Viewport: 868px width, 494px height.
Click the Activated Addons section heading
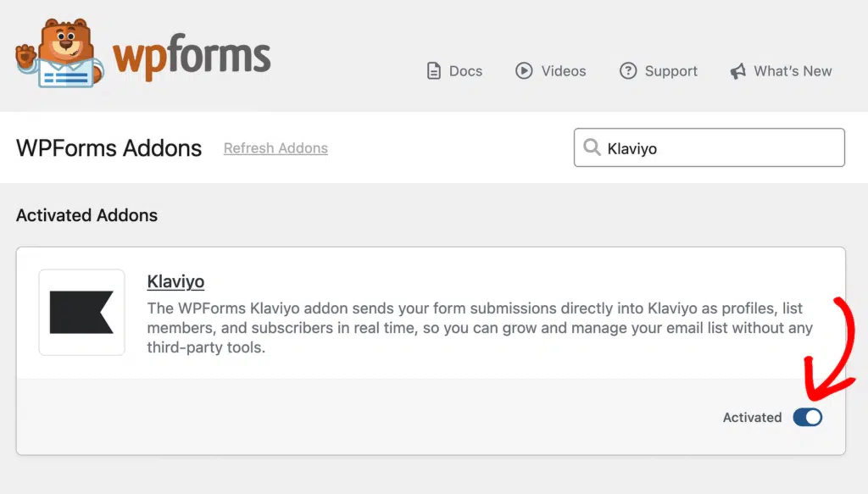[x=87, y=215]
